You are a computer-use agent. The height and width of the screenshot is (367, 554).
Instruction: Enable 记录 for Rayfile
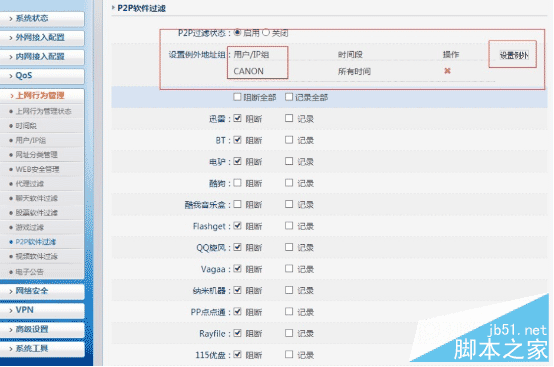pos(289,333)
